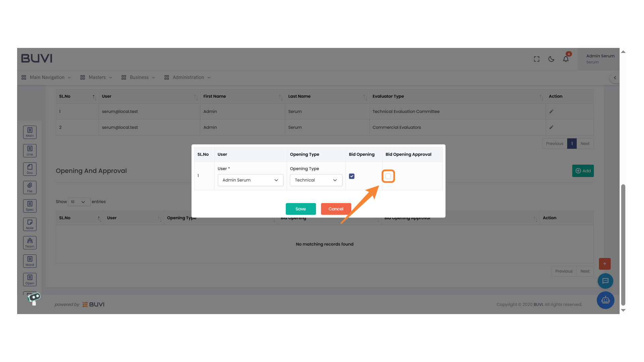Click the File attachment icon in sidebar

[x=30, y=187]
